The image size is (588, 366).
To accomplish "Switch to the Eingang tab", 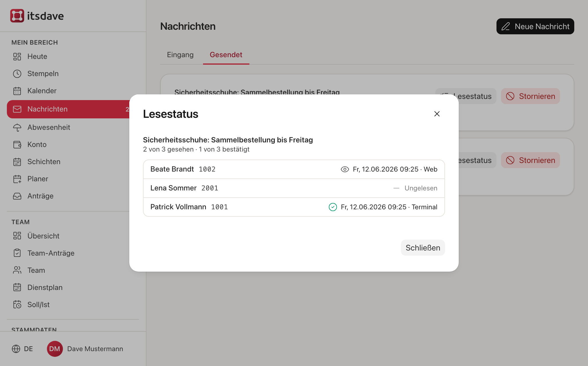I will [180, 55].
